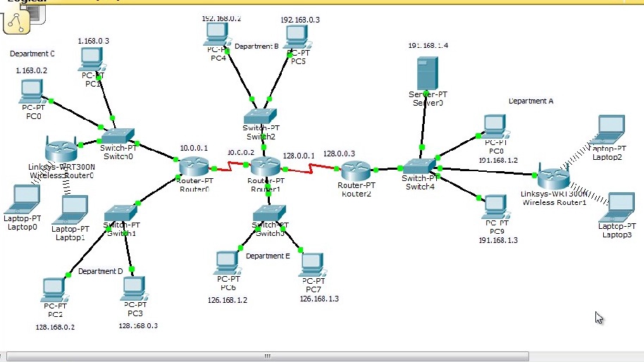Select PC7 in Department E

(x=313, y=265)
